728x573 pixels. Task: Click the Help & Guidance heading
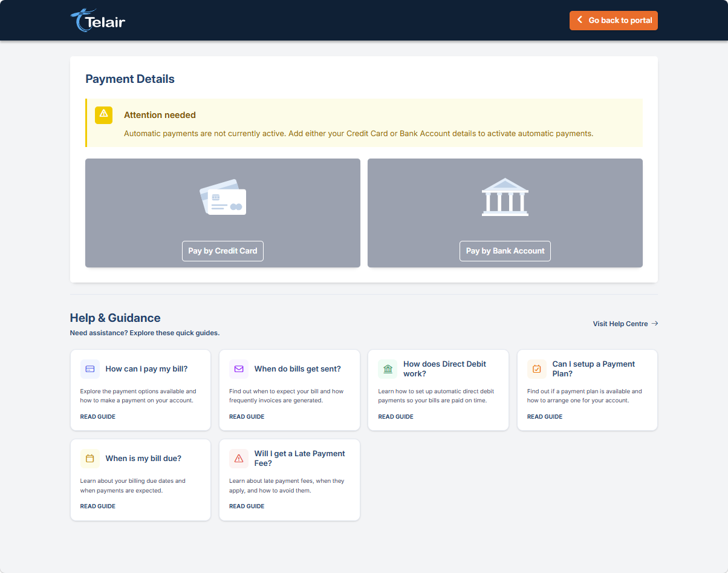(x=115, y=318)
